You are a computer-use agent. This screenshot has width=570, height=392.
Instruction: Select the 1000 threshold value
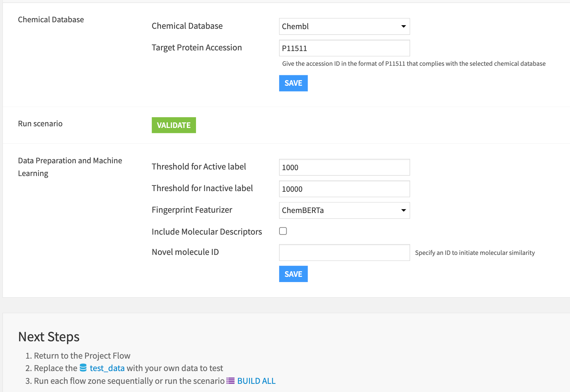[290, 168]
